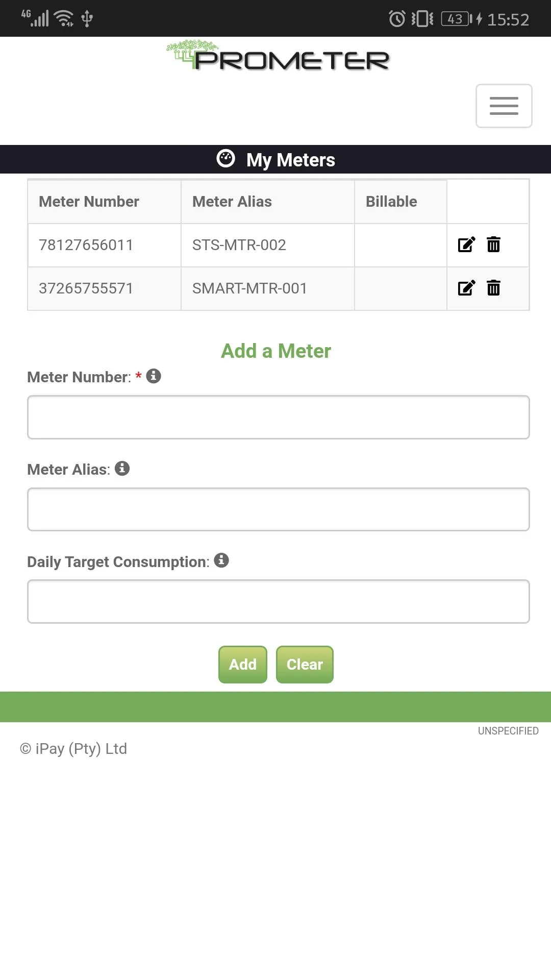
Task: Click the Clear button
Action: 305,665
